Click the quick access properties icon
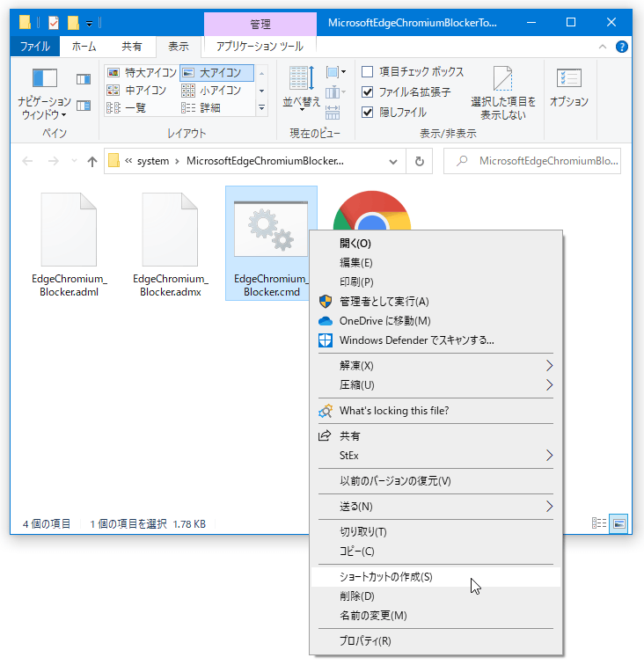The width and height of the screenshot is (644, 665). [x=54, y=23]
